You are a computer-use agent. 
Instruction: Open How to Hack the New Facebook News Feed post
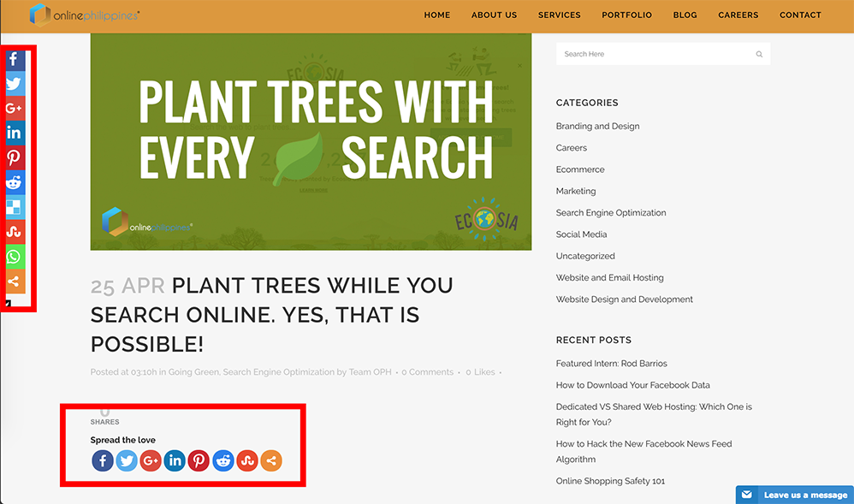click(x=643, y=452)
